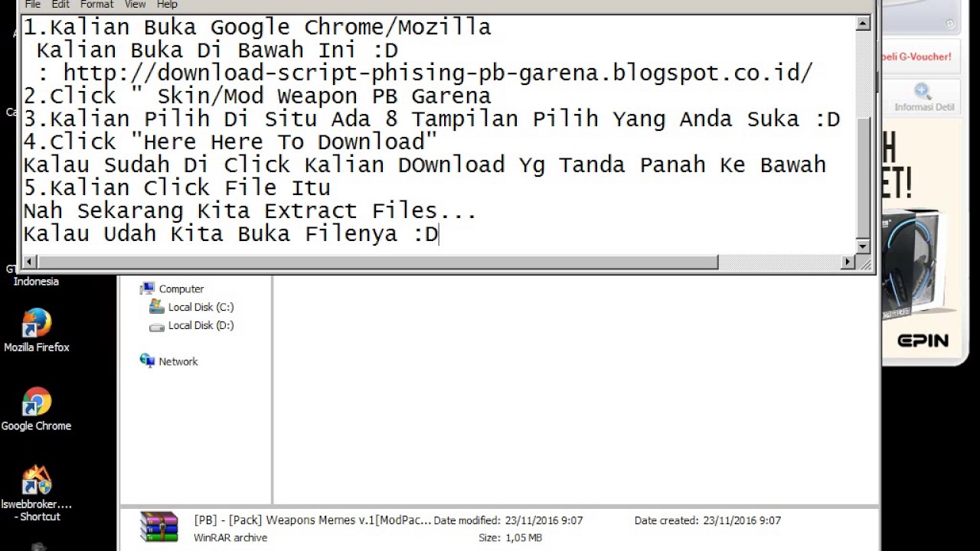The image size is (980, 551).
Task: Click the line "1.Kalian Buka Google Chrome/Mozilla"
Action: pos(257,28)
